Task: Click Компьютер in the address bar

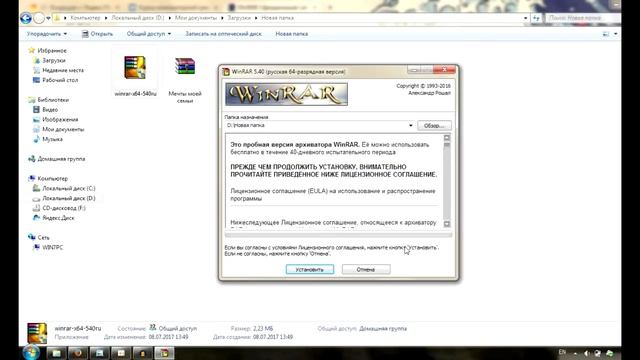Action: [x=85, y=18]
